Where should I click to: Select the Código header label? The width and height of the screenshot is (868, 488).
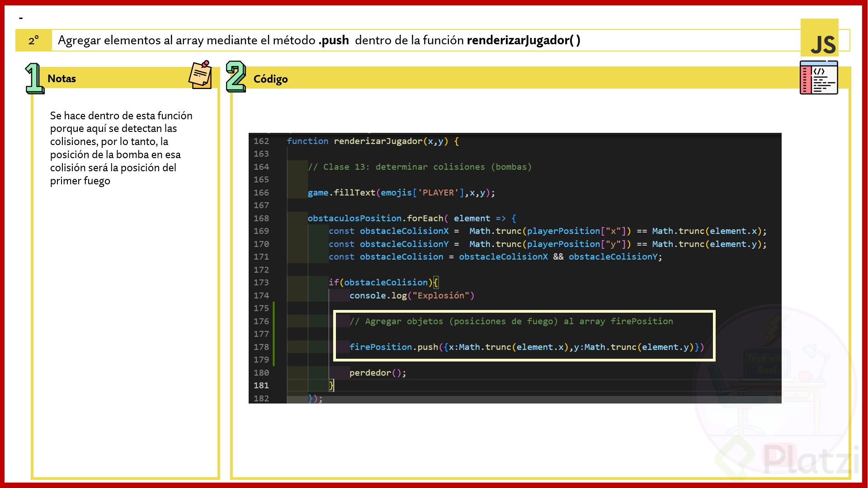click(270, 79)
